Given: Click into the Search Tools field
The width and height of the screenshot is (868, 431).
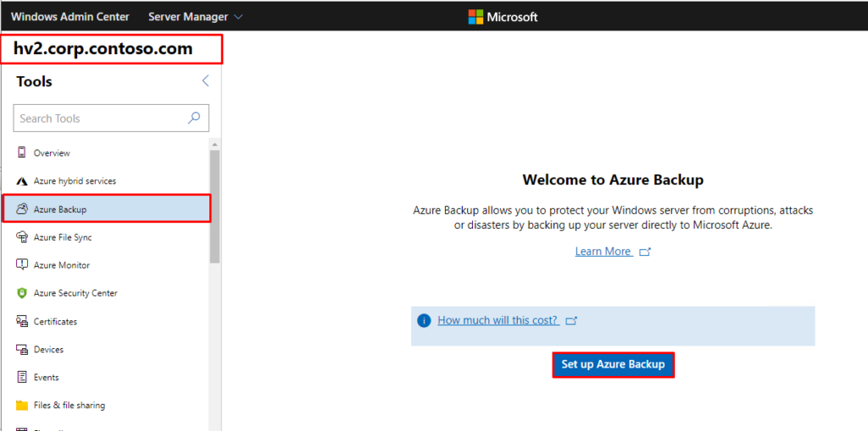Looking at the screenshot, I should coord(111,118).
